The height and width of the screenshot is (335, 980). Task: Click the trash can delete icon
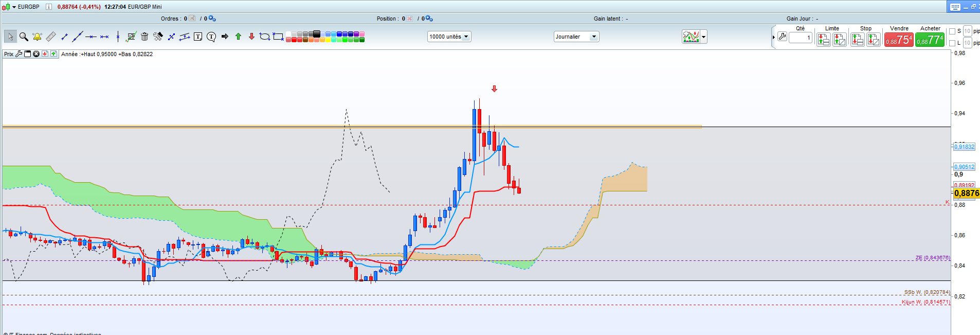144,37
